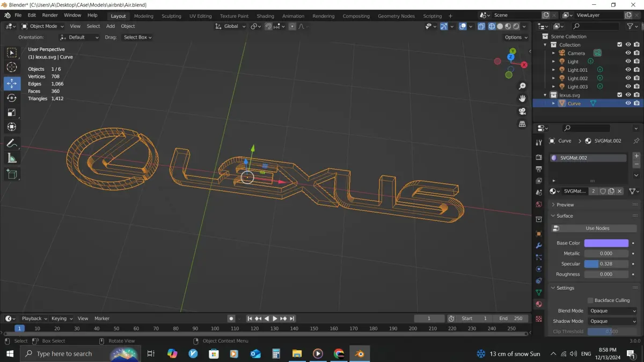
Task: Open the Scene properties tab
Action: point(539,193)
